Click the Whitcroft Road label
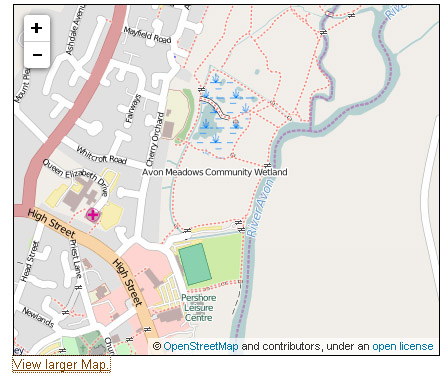 tap(102, 155)
